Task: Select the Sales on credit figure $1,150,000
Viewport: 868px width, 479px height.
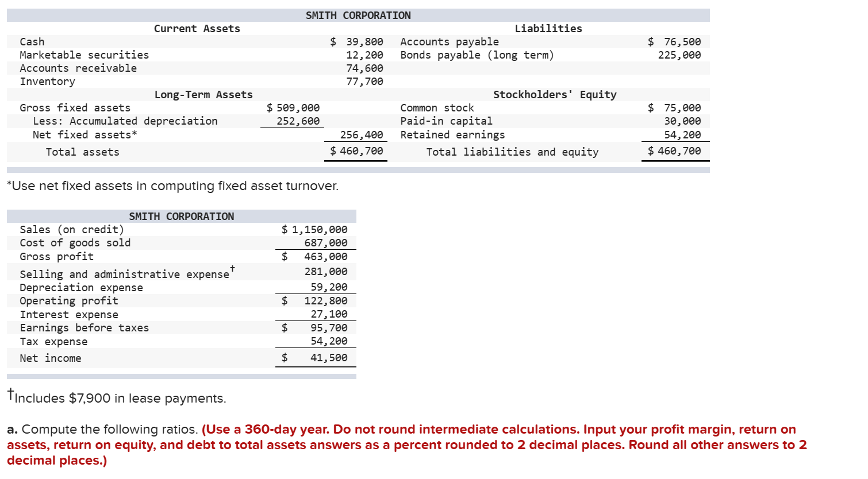Action: [314, 229]
